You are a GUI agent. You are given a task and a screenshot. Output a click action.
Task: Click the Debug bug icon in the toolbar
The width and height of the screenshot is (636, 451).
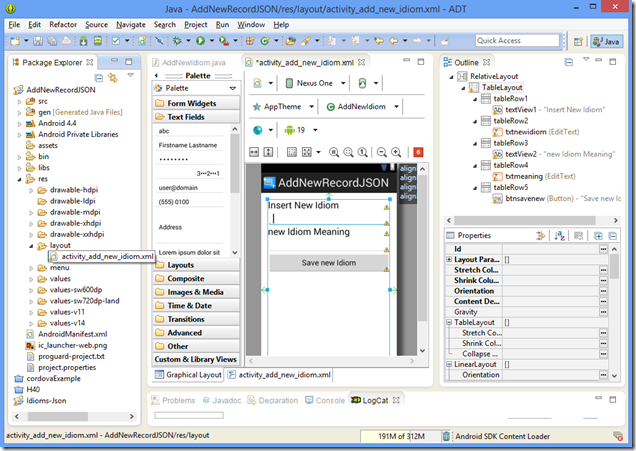click(177, 41)
